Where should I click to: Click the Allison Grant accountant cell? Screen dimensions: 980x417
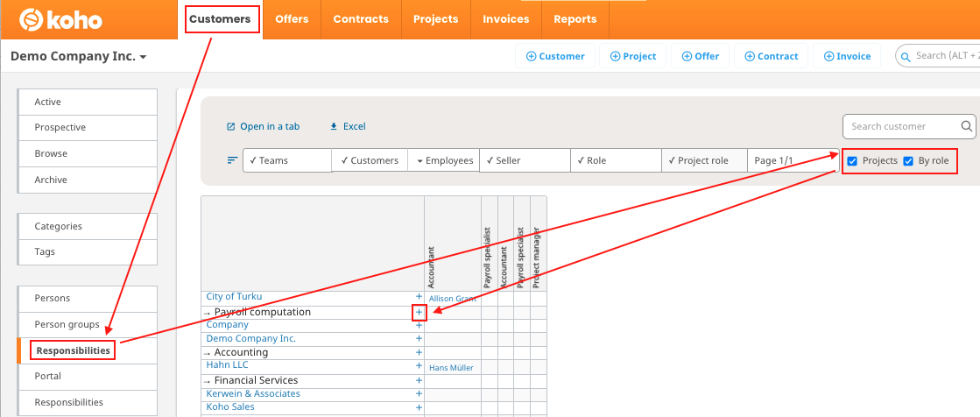pyautogui.click(x=453, y=299)
